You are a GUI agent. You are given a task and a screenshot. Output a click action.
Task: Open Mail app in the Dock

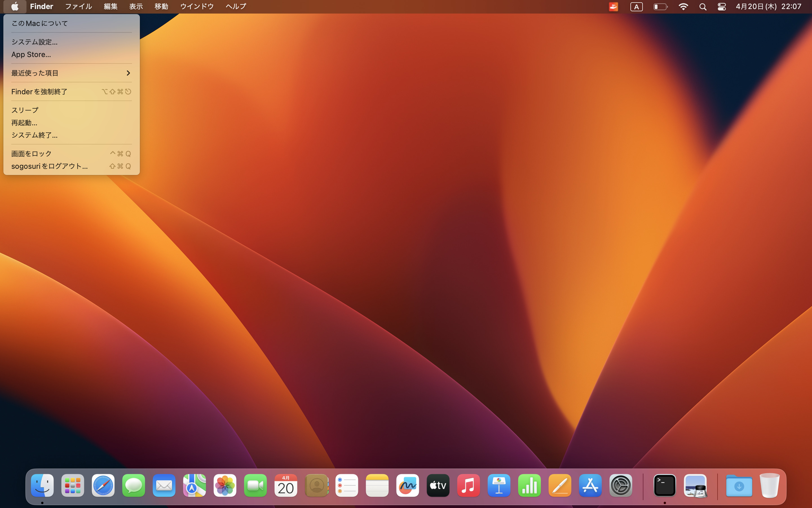[164, 485]
